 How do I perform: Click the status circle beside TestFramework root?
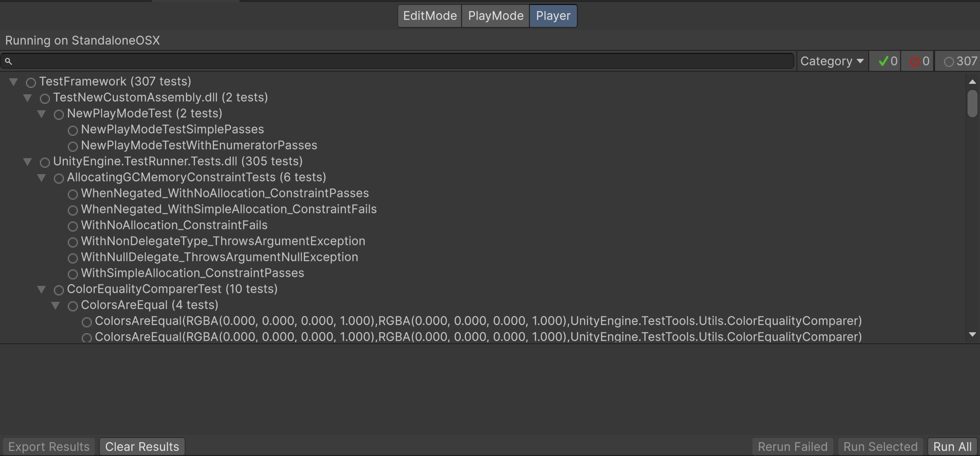coord(30,82)
